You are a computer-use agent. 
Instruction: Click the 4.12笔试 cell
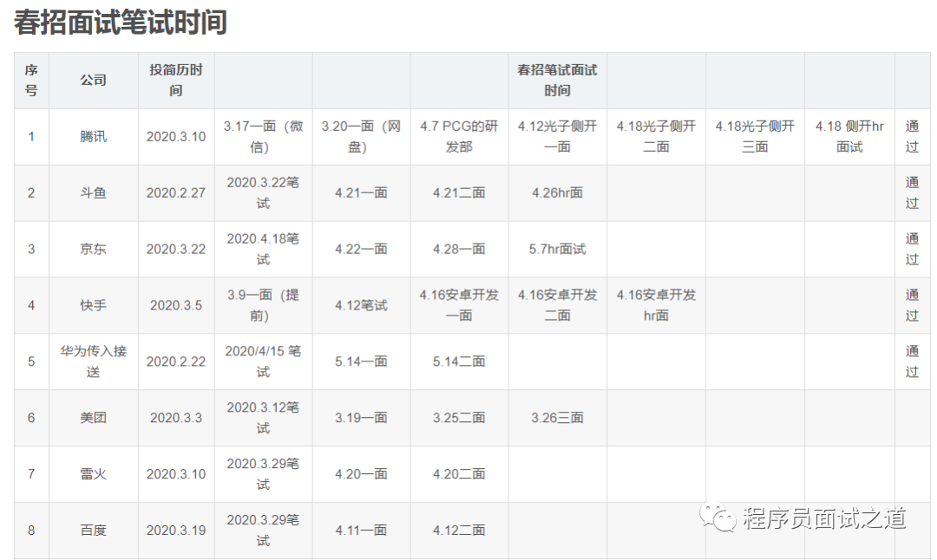(361, 305)
